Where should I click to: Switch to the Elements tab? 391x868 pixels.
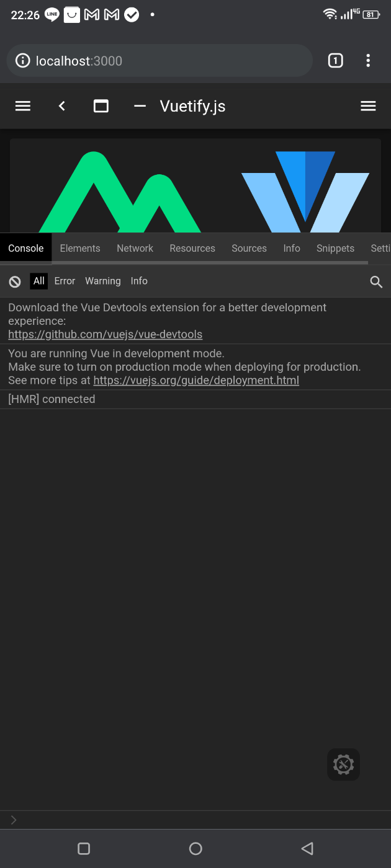(80, 248)
